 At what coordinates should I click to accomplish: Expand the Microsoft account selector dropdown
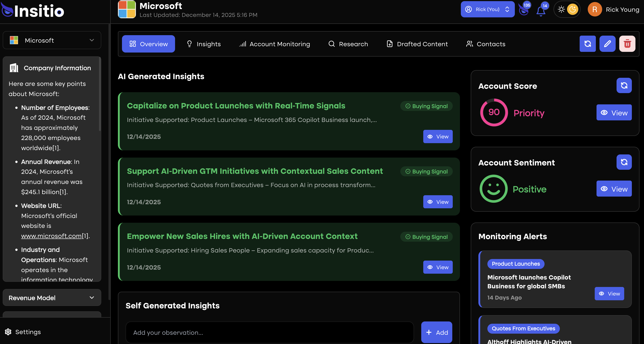pyautogui.click(x=52, y=40)
